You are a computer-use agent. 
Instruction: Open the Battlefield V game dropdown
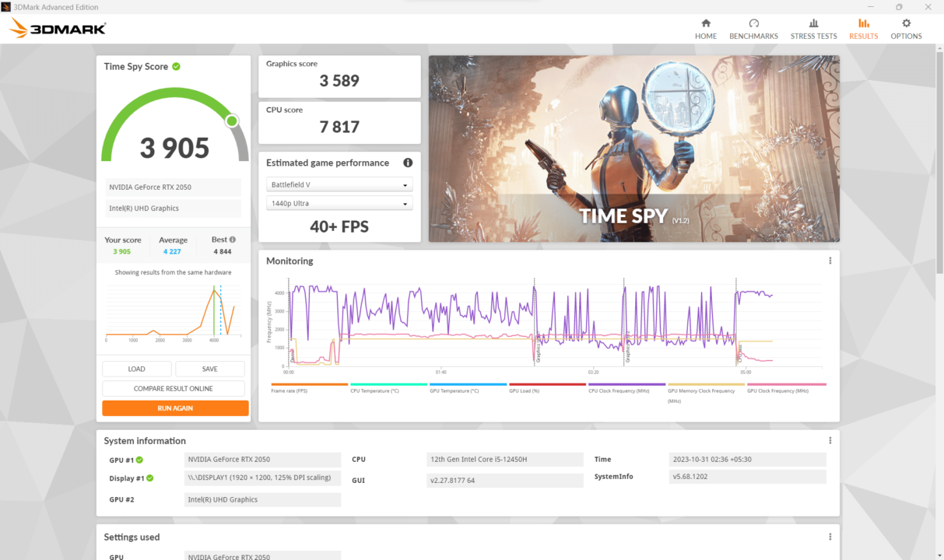339,185
